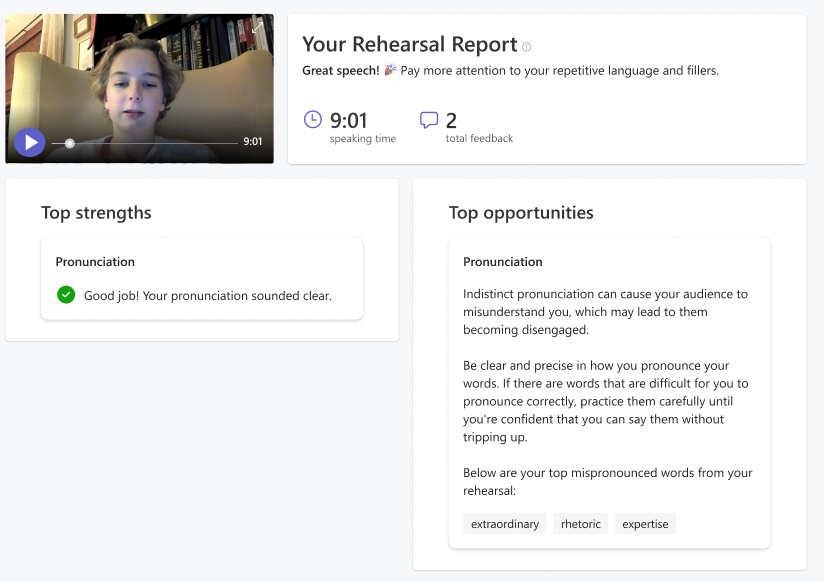Click the 9:01 video duration label
The width and height of the screenshot is (824, 582).
pyautogui.click(x=253, y=141)
